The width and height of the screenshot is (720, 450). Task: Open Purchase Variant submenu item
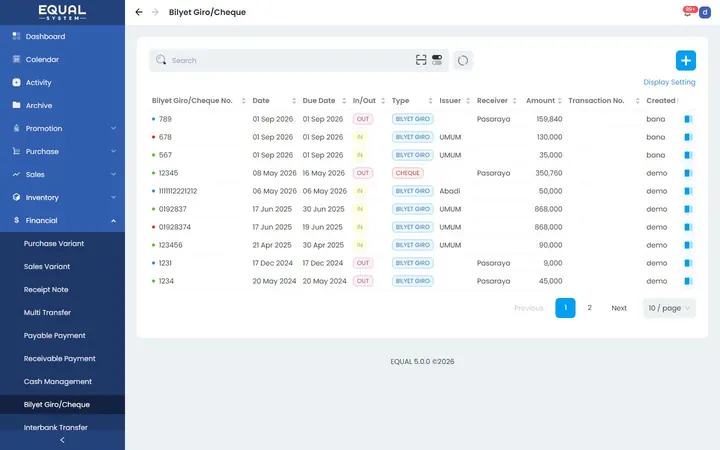click(54, 243)
